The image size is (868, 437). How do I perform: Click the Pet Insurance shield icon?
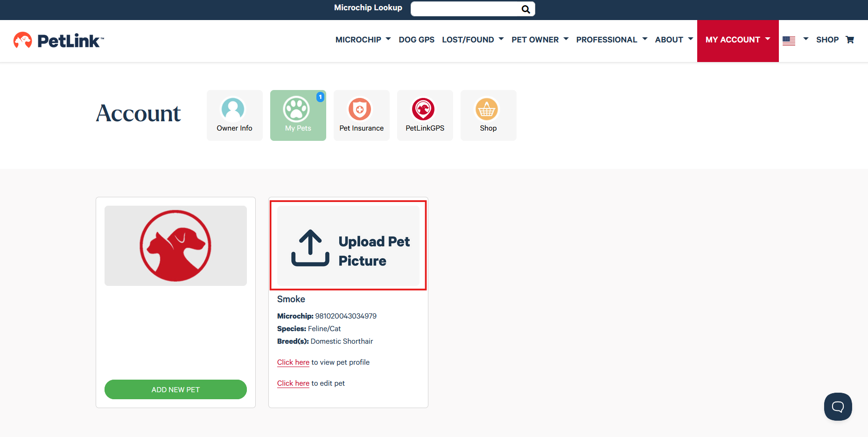click(x=360, y=109)
